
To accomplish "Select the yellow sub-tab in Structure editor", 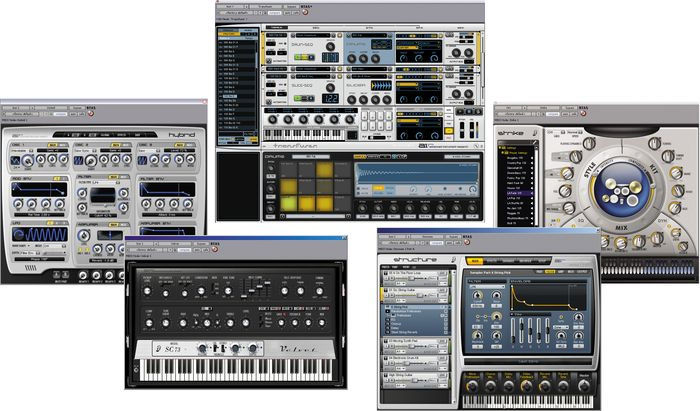I will pyautogui.click(x=550, y=272).
